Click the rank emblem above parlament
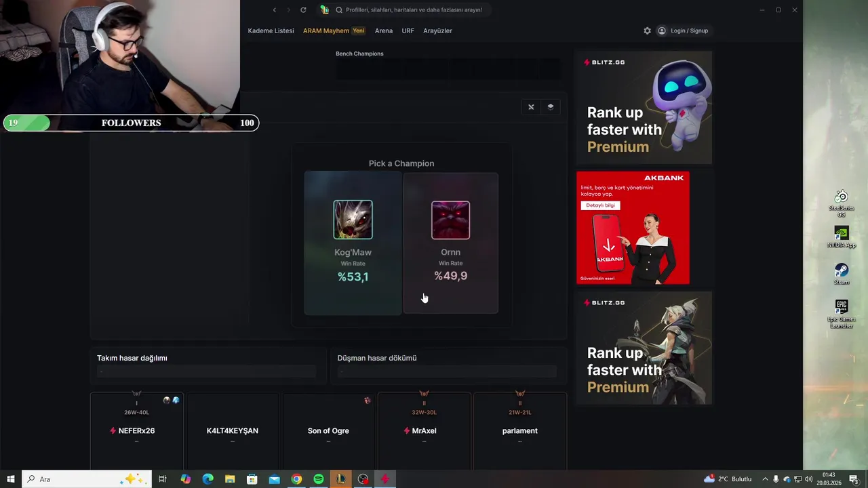The width and height of the screenshot is (868, 488). tap(520, 394)
